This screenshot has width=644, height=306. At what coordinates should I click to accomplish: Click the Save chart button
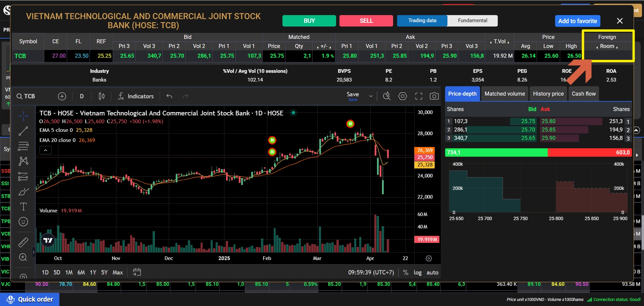coord(353,96)
